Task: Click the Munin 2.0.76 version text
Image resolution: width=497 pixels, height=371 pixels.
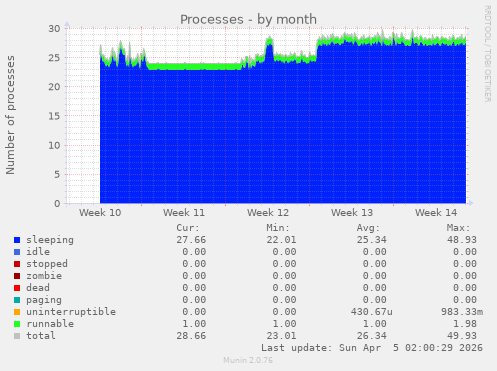Action: click(248, 360)
